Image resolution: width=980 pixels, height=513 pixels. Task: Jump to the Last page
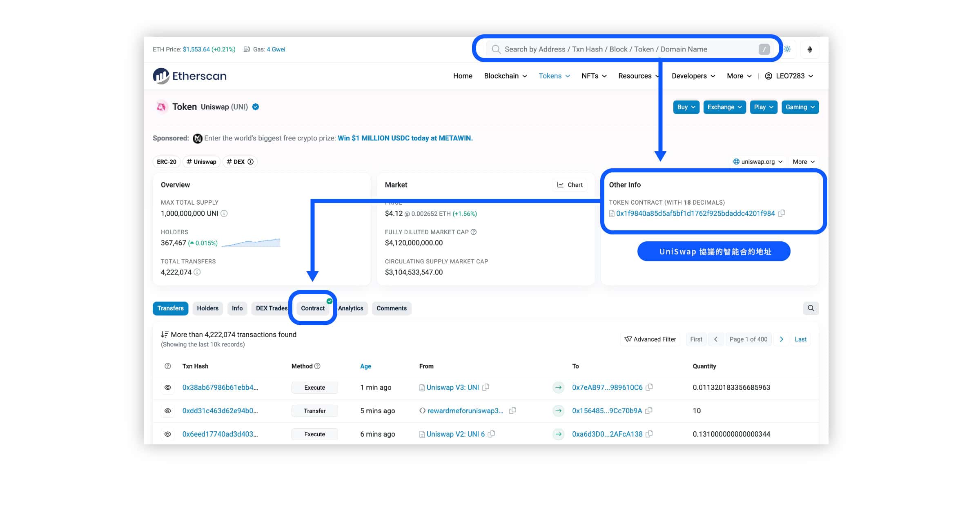800,339
